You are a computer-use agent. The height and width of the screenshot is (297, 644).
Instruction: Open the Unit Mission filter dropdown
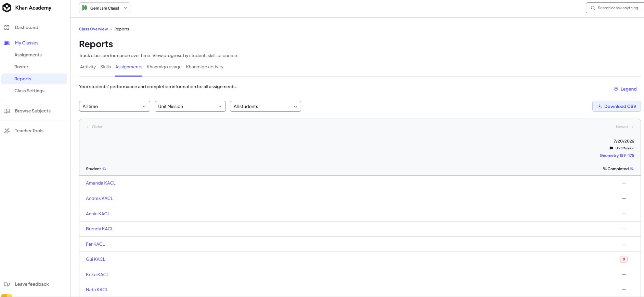[190, 107]
